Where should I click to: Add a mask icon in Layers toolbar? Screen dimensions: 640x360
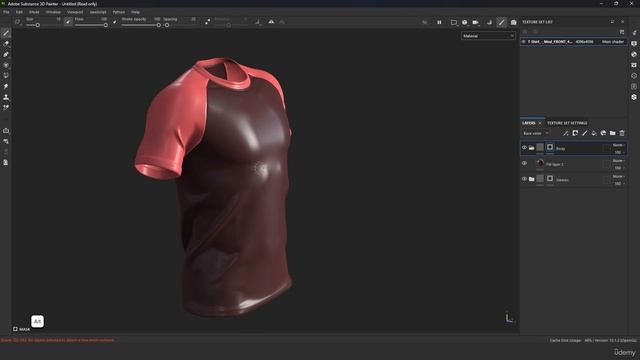tap(575, 133)
